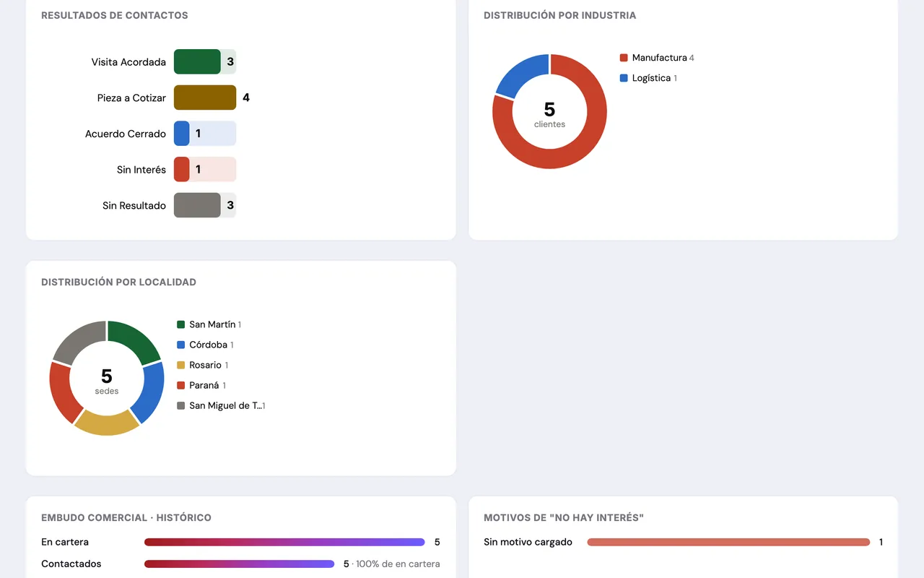This screenshot has height=578, width=924.
Task: Click the red Paraná legend swatch
Action: 181,385
